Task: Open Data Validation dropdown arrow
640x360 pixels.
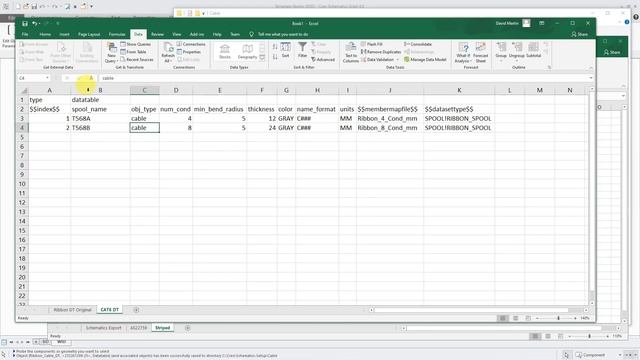Action: click(x=398, y=60)
